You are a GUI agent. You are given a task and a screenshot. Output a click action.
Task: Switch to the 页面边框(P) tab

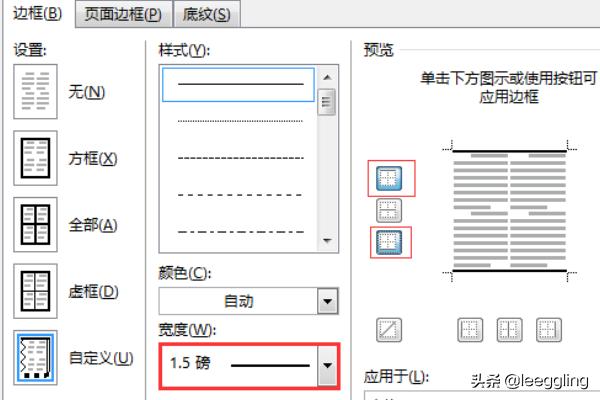pos(123,15)
